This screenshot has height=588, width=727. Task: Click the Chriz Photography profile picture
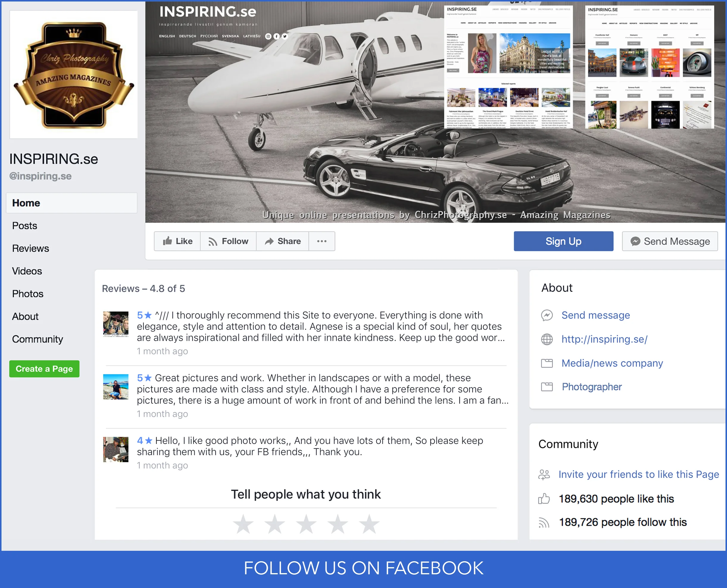[x=74, y=74]
